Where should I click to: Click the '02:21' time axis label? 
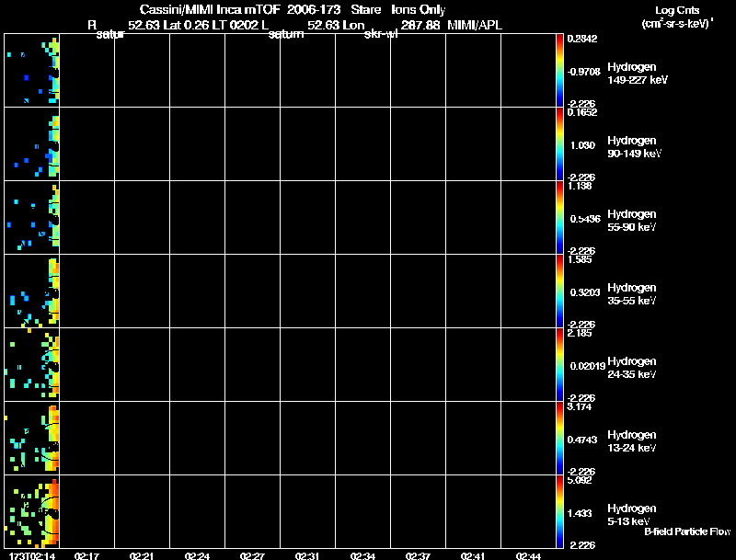[142, 555]
